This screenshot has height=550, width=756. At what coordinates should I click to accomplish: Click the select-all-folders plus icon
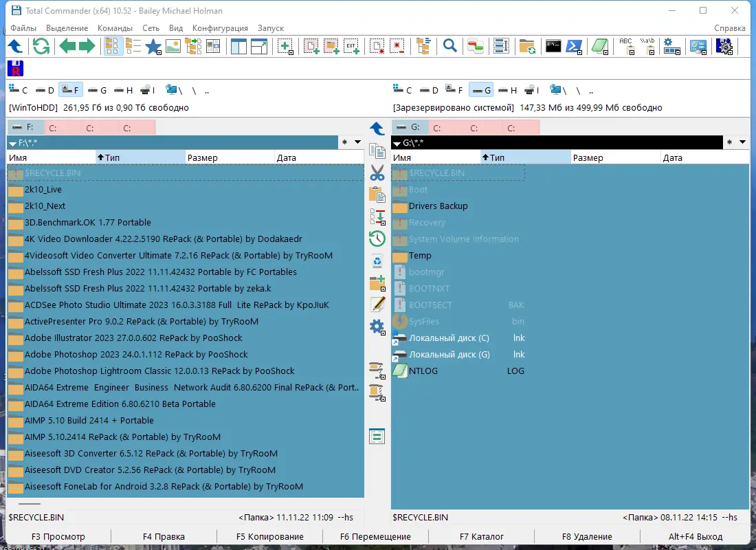(331, 47)
